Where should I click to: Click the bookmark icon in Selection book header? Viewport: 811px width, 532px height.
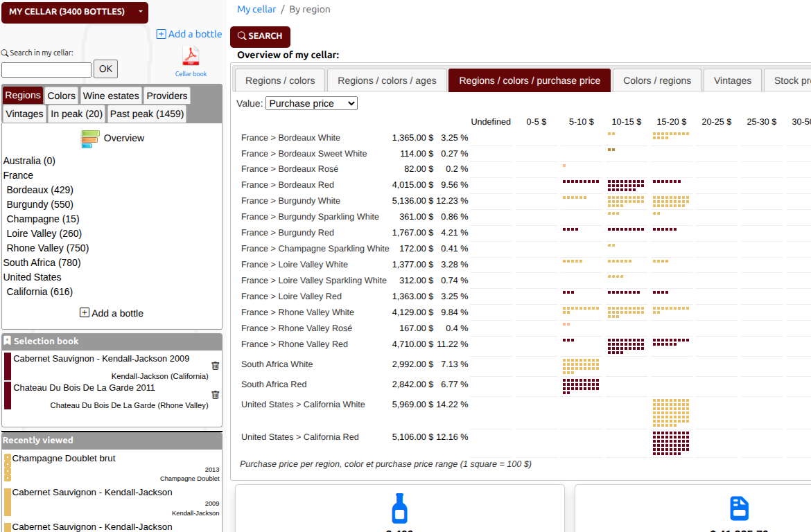8,340
